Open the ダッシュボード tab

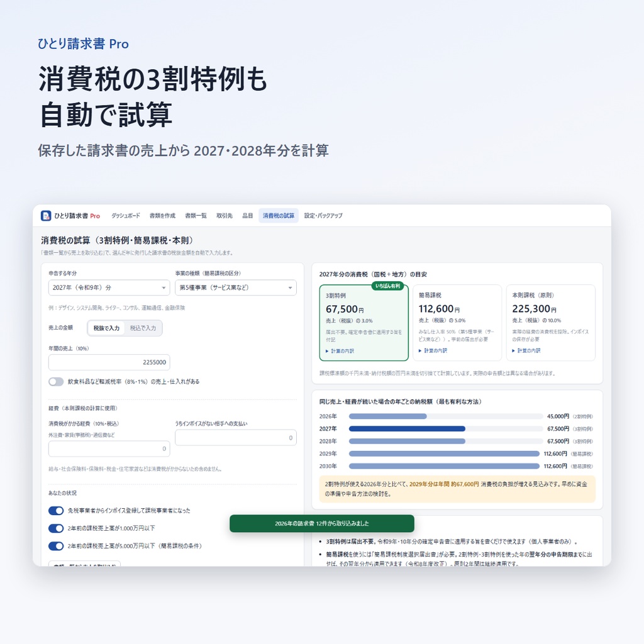coord(126,216)
